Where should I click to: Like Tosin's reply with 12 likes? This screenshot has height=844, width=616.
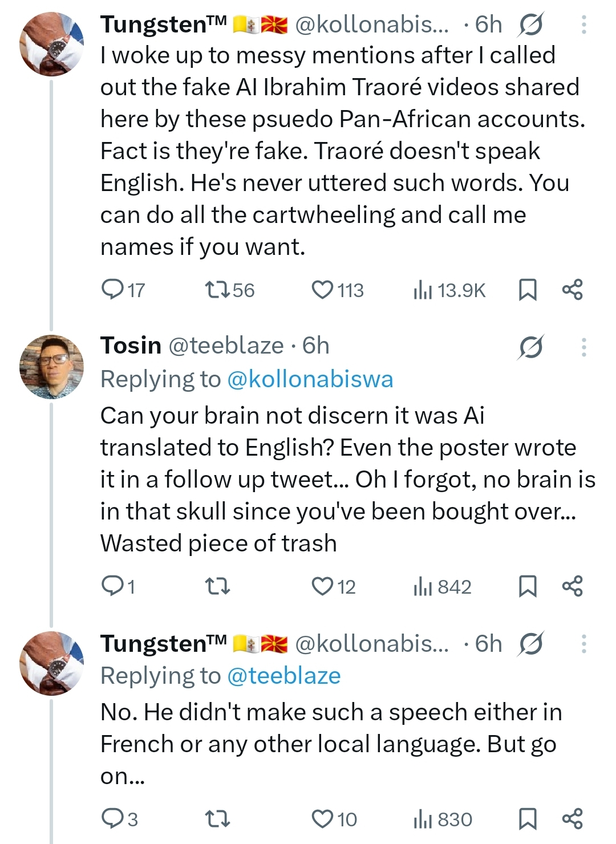tap(322, 586)
